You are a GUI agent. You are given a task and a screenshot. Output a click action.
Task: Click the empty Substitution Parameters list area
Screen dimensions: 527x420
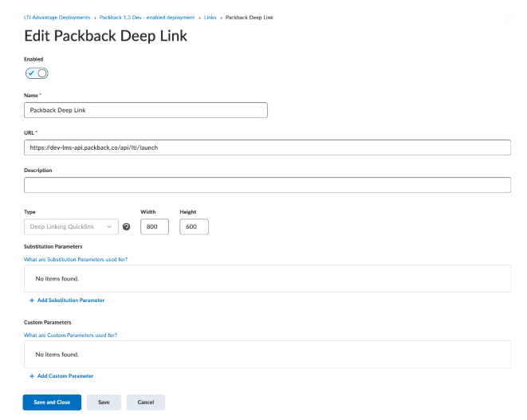click(x=267, y=279)
